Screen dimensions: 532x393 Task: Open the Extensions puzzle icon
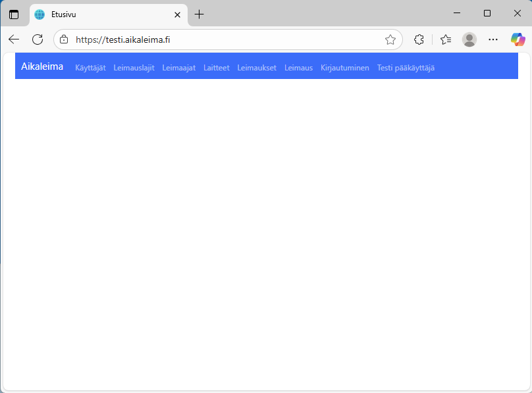point(419,39)
